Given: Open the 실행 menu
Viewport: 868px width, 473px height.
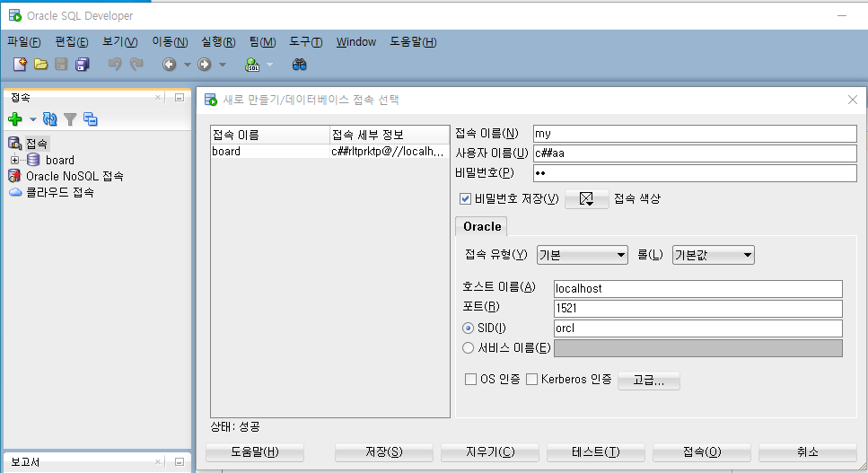Looking at the screenshot, I should (x=218, y=42).
